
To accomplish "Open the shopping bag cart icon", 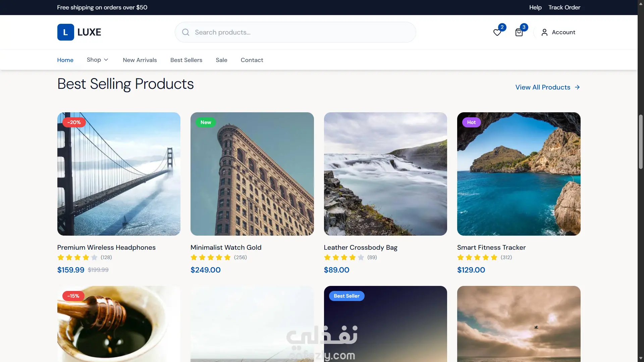I will coord(519,33).
